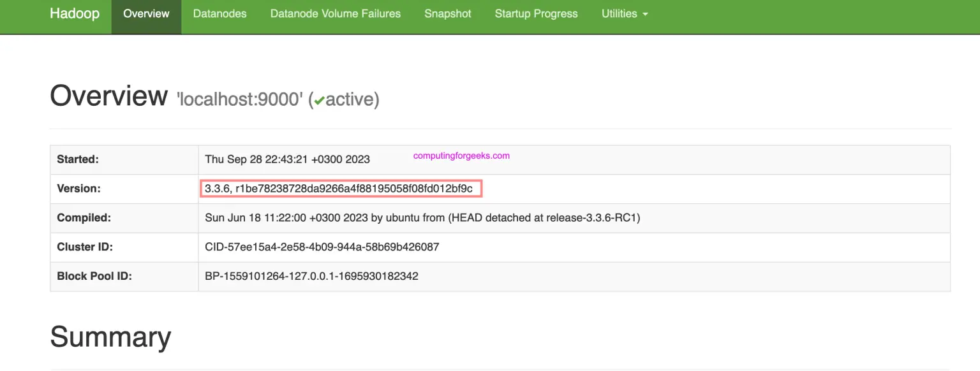This screenshot has height=371, width=980.
Task: Open the Startup Progress page
Action: coord(536,13)
